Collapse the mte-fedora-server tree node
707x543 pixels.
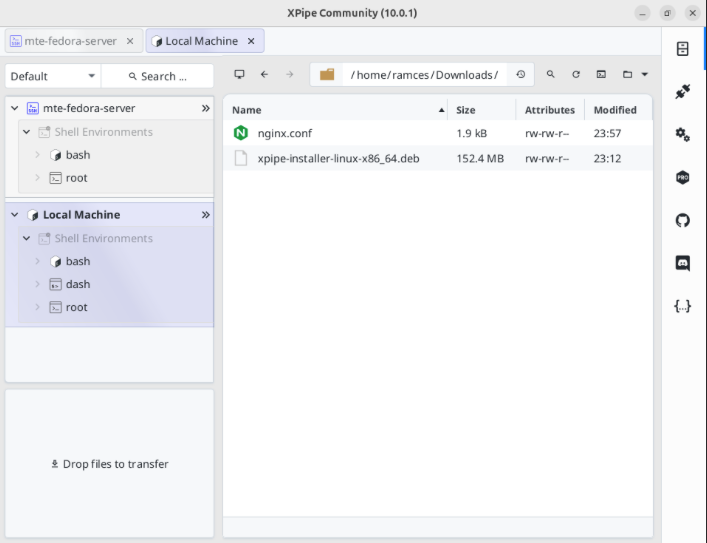(14, 108)
